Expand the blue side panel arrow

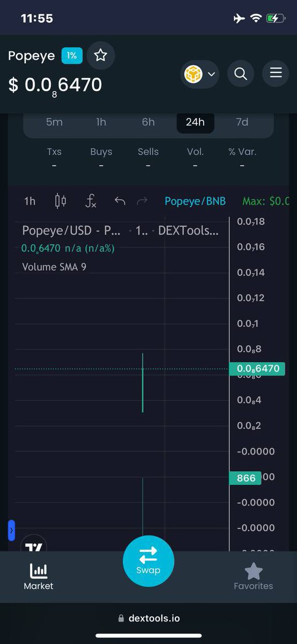coord(11,530)
